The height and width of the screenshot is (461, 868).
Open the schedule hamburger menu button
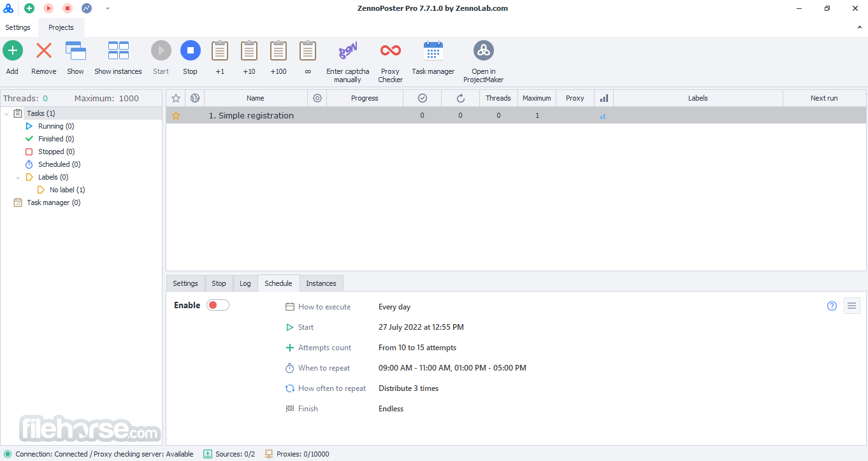[x=852, y=306]
